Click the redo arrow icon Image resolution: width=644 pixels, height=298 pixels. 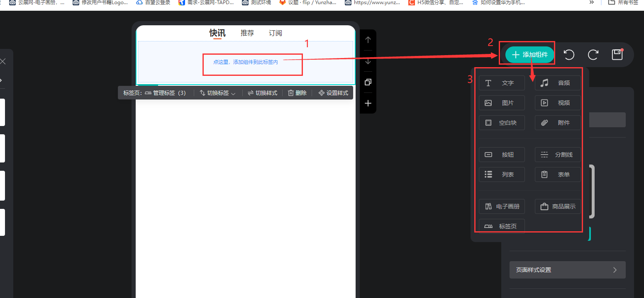pos(593,55)
